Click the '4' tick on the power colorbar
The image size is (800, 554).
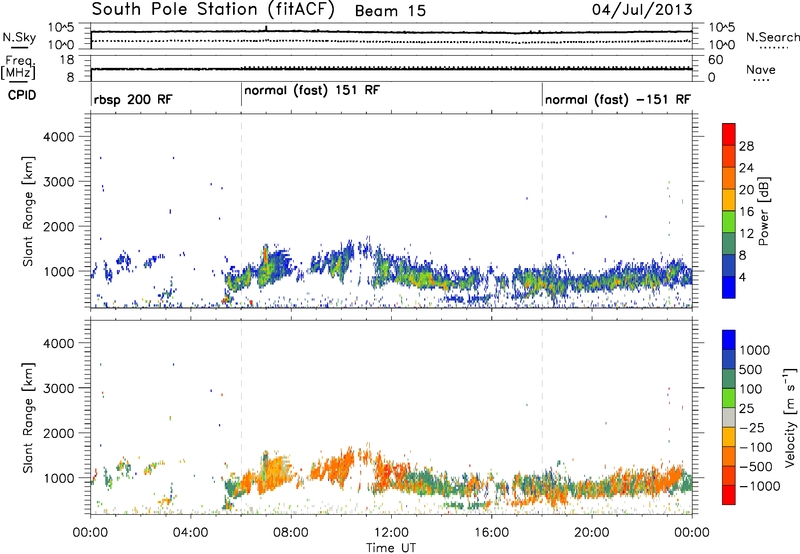(x=743, y=277)
